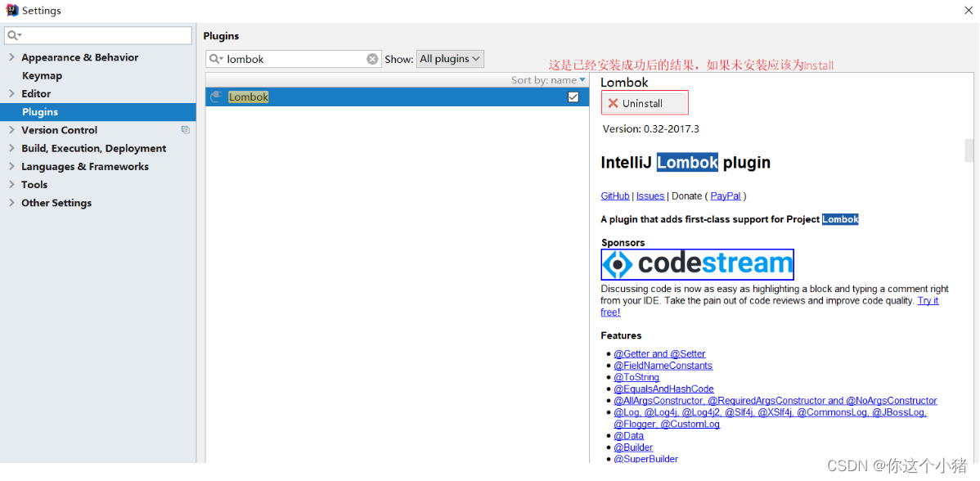Clear the lombok plugin search text
The width and height of the screenshot is (980, 481).
point(372,60)
